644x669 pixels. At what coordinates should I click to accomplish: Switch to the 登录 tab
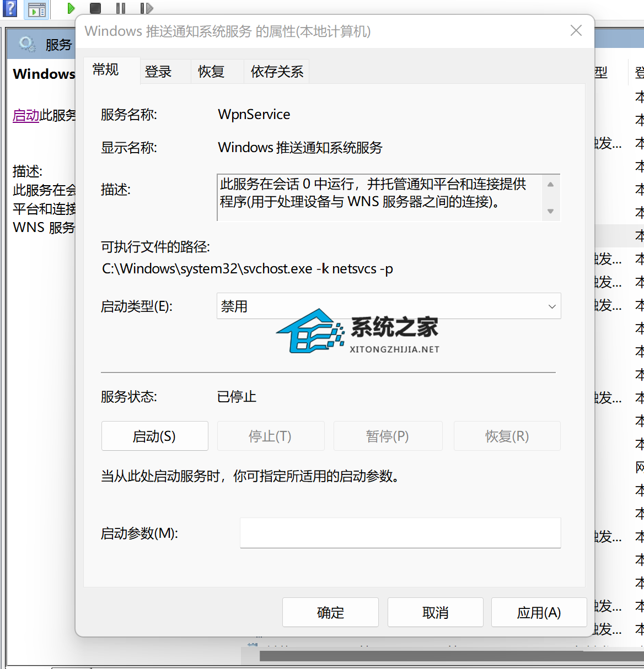(x=165, y=72)
